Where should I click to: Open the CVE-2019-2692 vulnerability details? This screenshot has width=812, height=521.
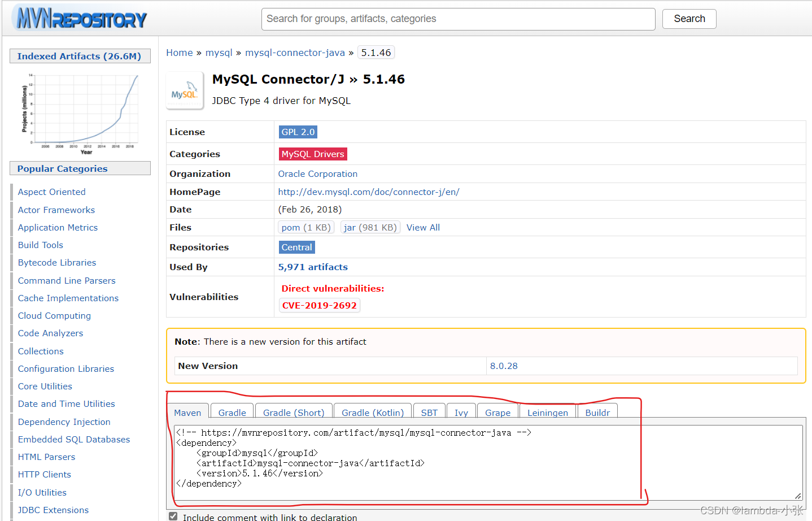(x=319, y=305)
